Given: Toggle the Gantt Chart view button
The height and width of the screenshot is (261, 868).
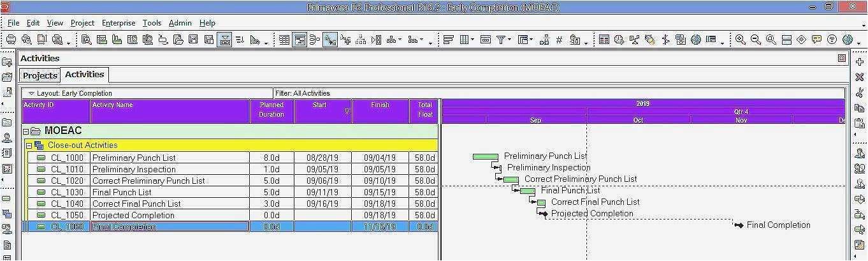Looking at the screenshot, I should coord(300,40).
